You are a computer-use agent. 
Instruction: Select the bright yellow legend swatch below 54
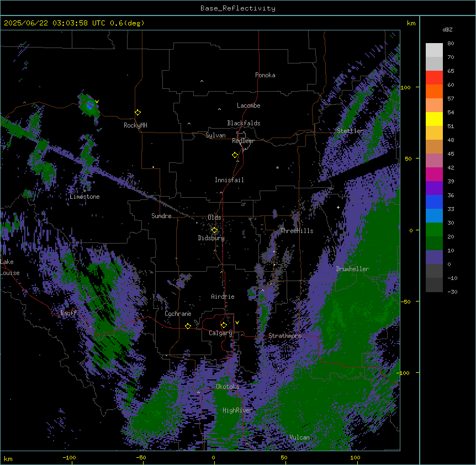pyautogui.click(x=434, y=119)
